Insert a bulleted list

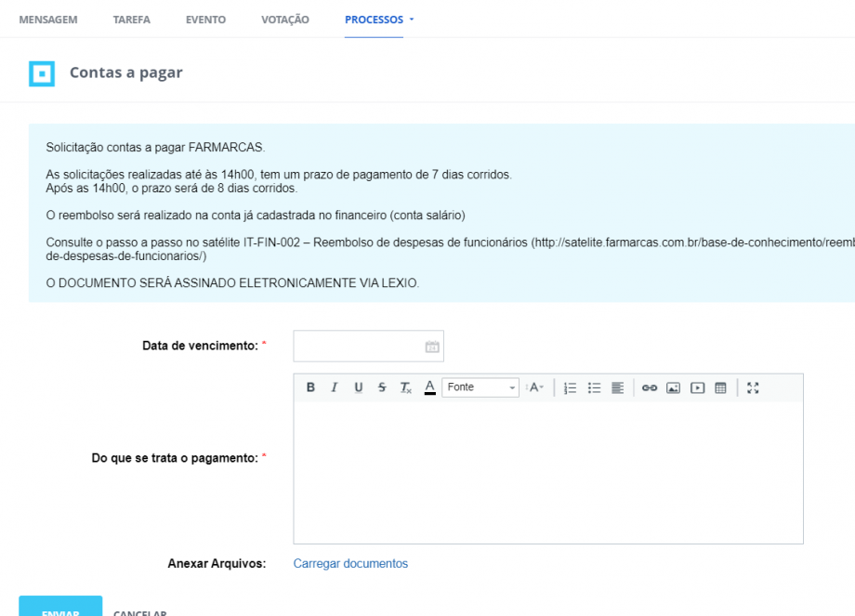[595, 387]
